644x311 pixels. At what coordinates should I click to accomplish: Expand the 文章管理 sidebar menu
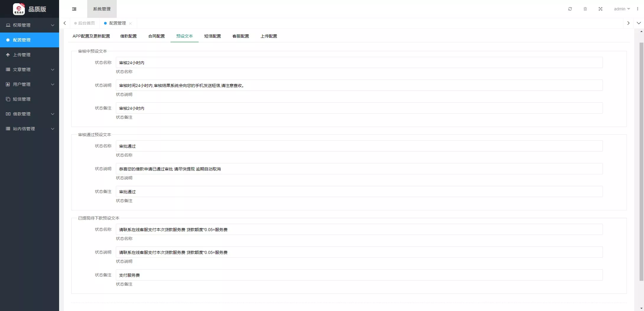30,70
